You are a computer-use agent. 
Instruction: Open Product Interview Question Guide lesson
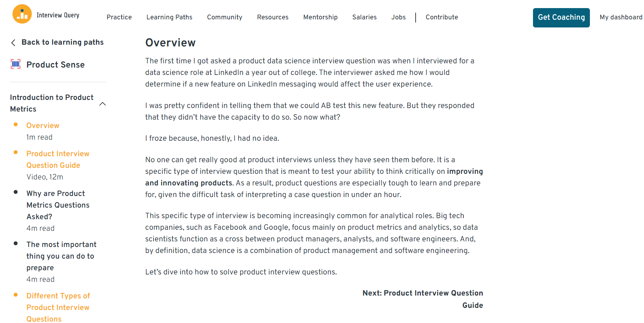tap(58, 159)
